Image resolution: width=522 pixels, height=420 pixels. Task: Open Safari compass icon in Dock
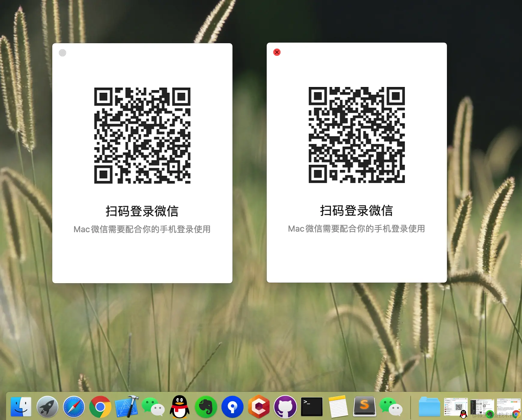coord(74,407)
